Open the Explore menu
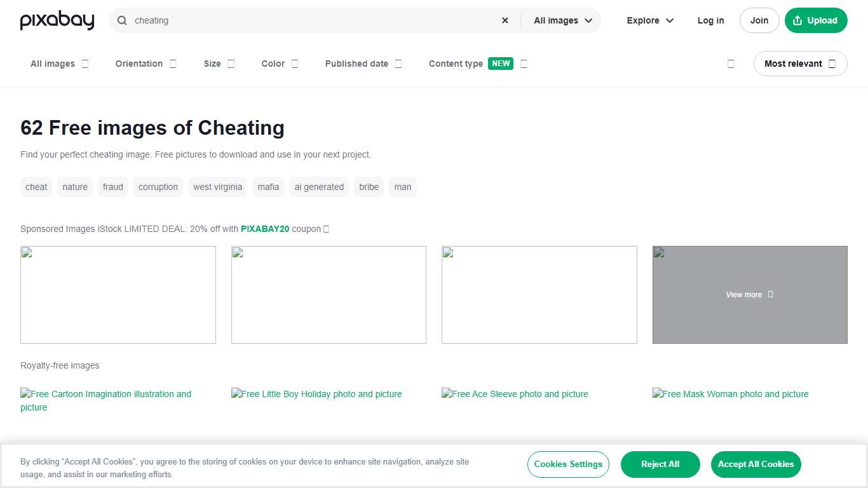The image size is (868, 488). click(649, 20)
